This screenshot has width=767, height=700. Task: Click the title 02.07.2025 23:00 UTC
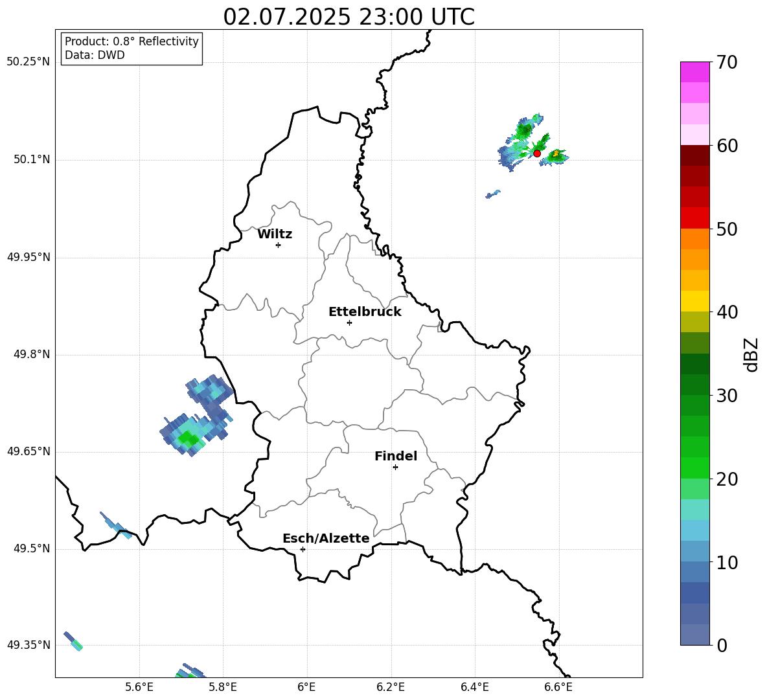point(349,17)
